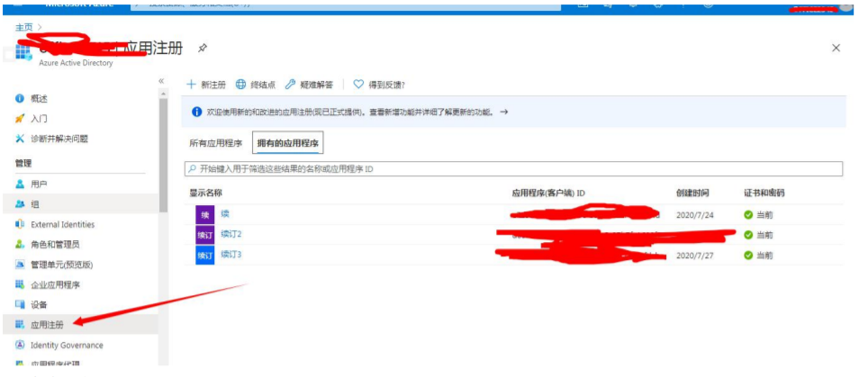Switch to 拥有的应用程序 tab

pos(289,143)
